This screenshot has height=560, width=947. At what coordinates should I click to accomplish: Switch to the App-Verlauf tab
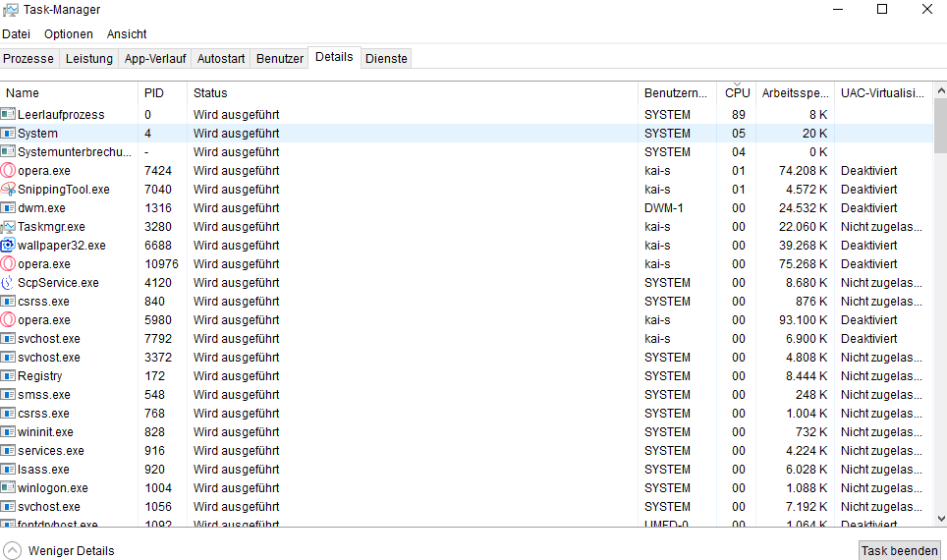[155, 59]
